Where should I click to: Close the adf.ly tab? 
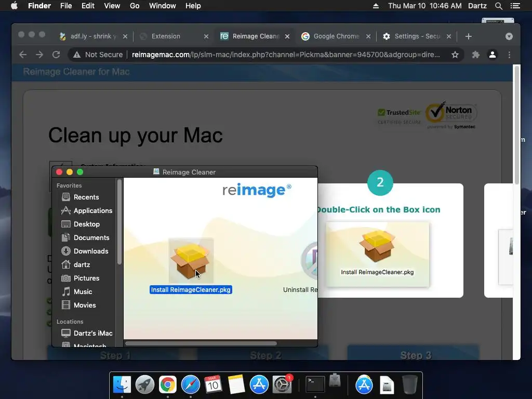(125, 36)
